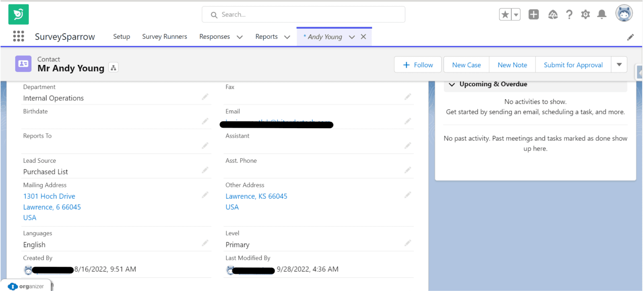Open the Setup navigation tab

(x=122, y=37)
